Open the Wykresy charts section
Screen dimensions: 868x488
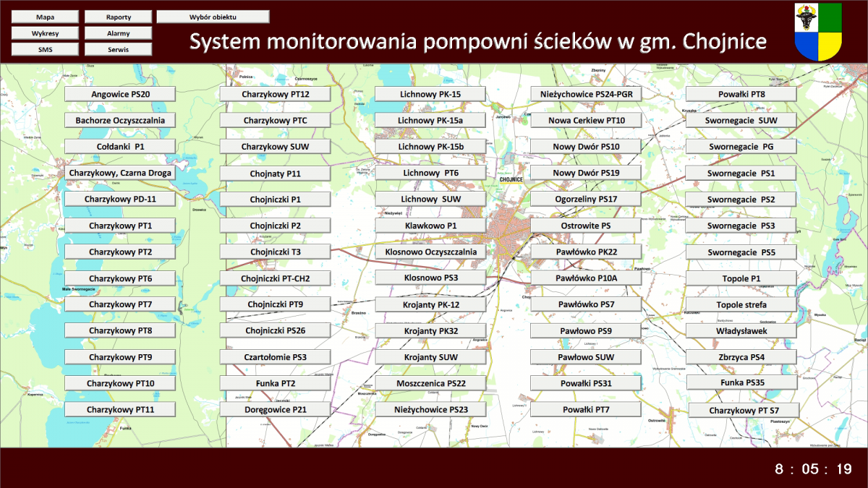[45, 33]
